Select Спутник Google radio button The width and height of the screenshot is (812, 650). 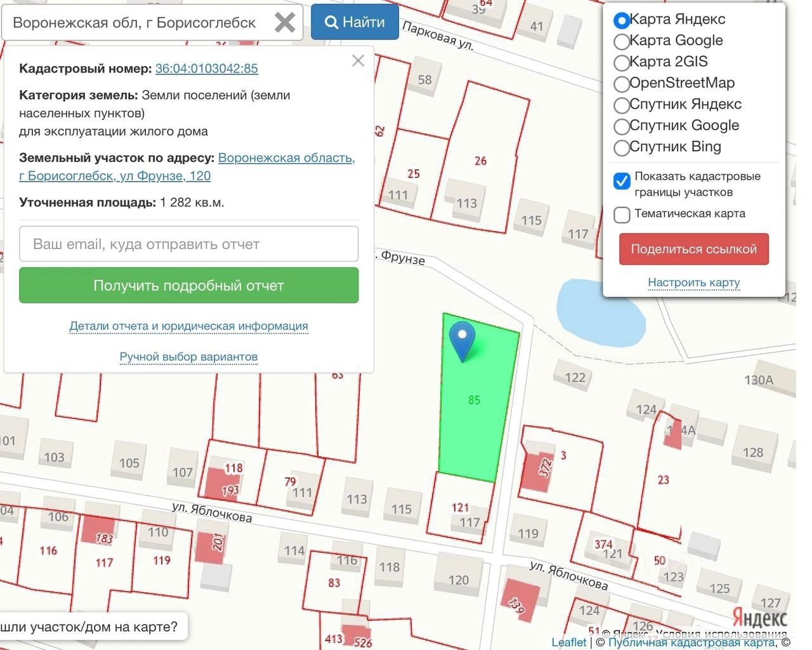click(x=622, y=126)
